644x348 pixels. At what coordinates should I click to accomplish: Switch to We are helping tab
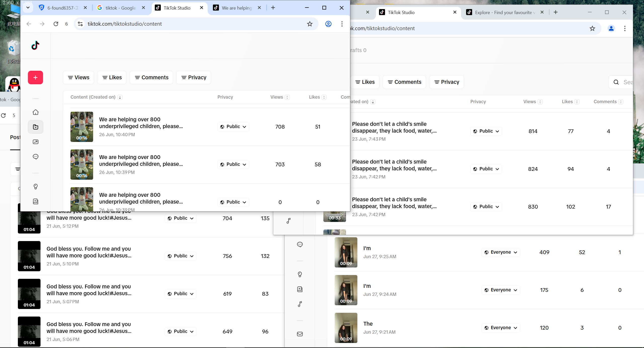[x=237, y=8]
